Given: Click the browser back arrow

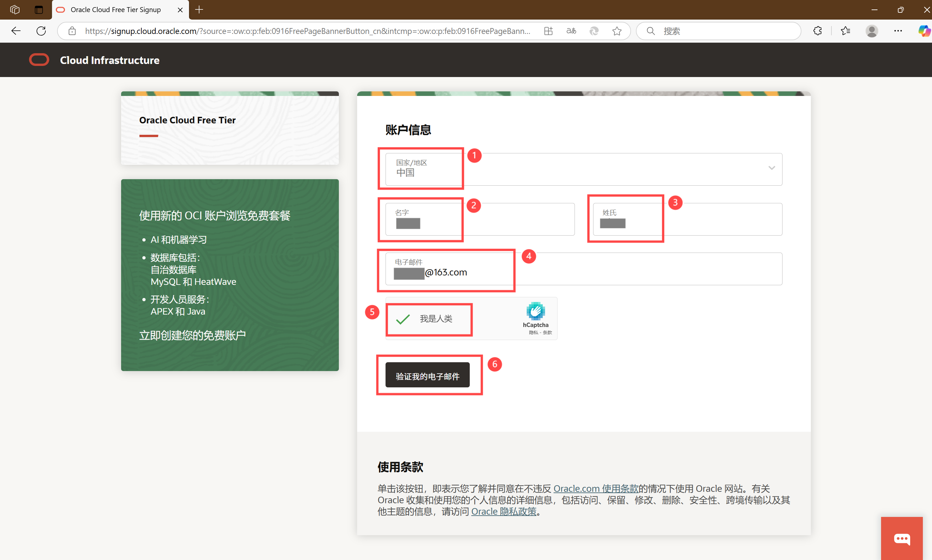Looking at the screenshot, I should tap(16, 31).
